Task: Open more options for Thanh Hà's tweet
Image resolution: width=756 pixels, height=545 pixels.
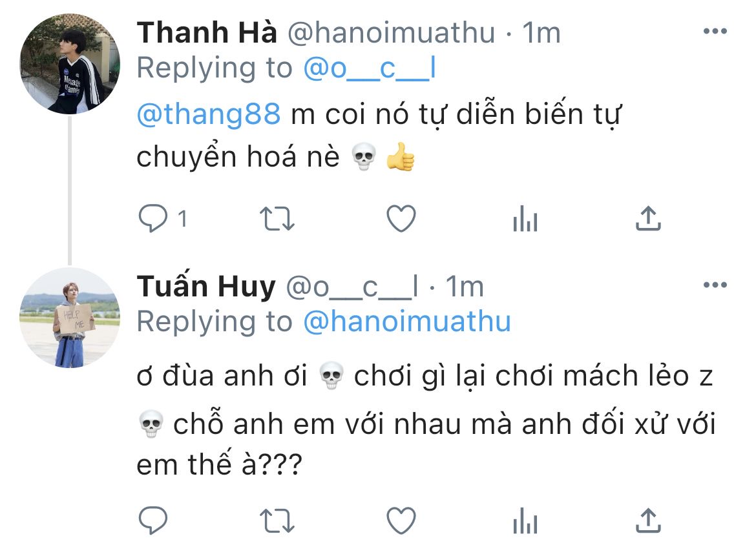Action: [x=715, y=31]
